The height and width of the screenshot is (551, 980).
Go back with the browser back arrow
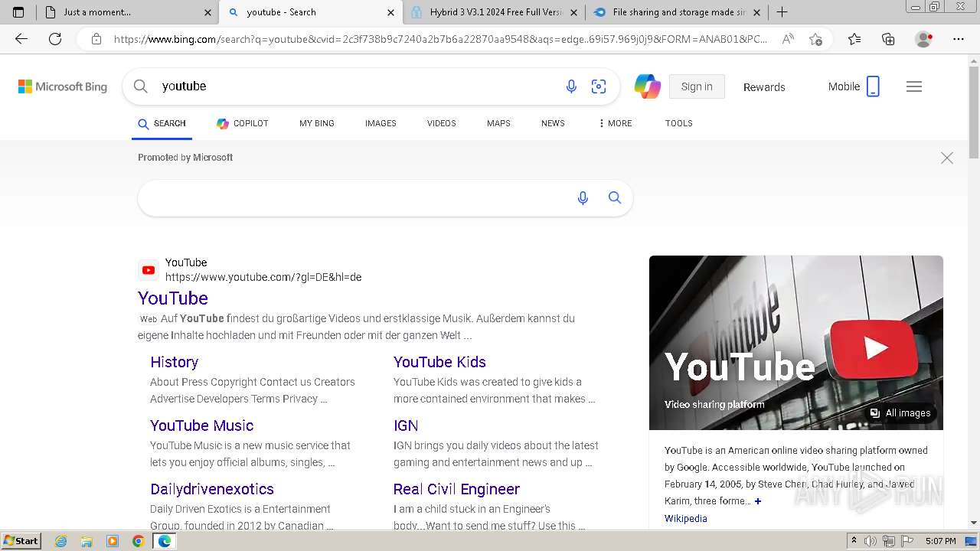coord(21,39)
